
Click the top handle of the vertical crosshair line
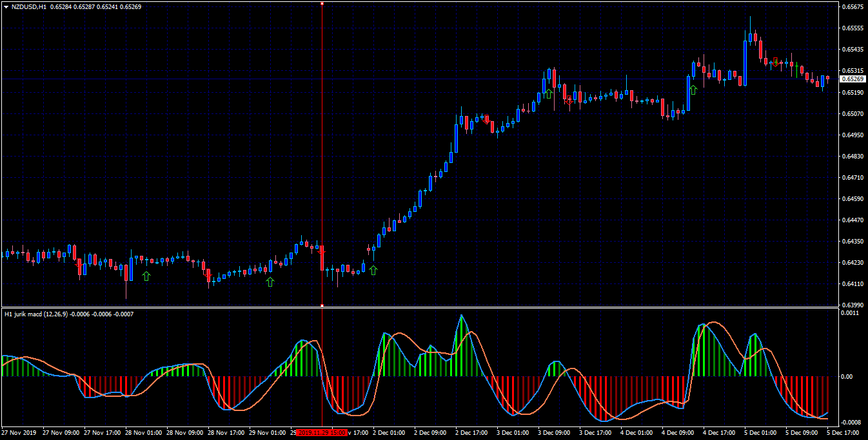point(322,4)
